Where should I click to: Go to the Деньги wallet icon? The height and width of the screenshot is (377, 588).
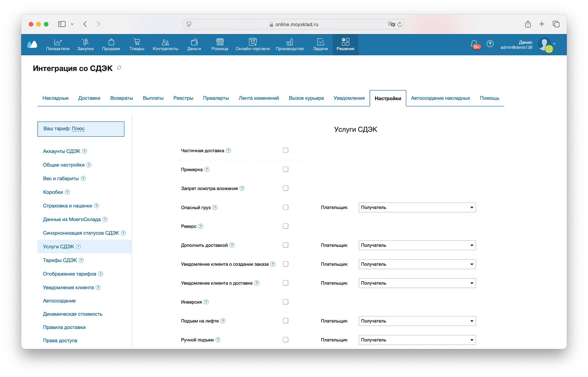[x=194, y=42]
